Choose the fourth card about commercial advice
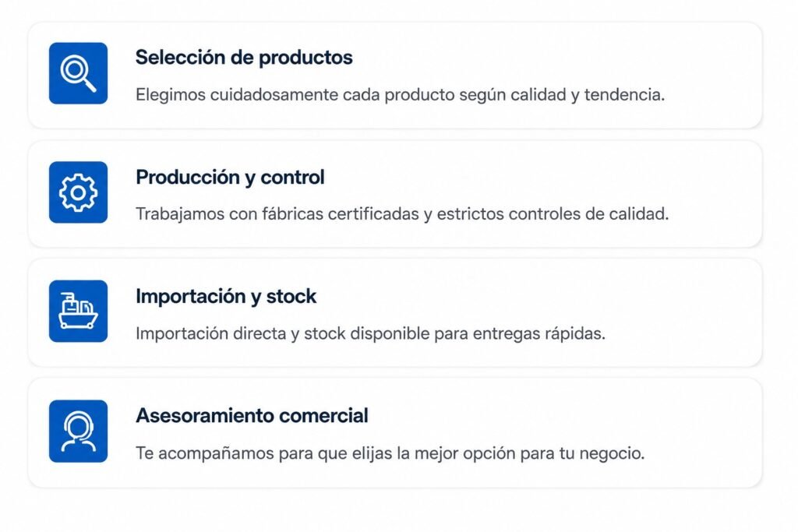Image resolution: width=798 pixels, height=532 pixels. pos(395,433)
